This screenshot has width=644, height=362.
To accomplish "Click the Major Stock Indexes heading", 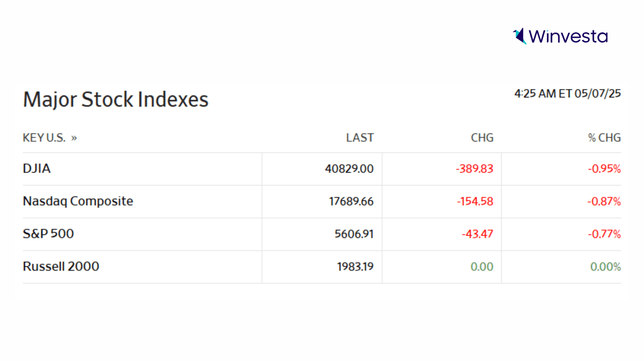I will pyautogui.click(x=116, y=99).
